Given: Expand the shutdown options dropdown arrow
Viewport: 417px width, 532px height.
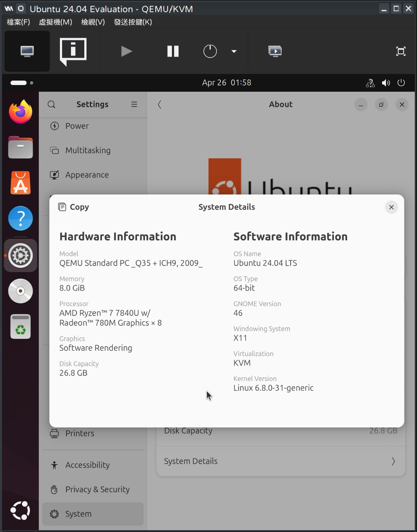Looking at the screenshot, I should coord(234,51).
